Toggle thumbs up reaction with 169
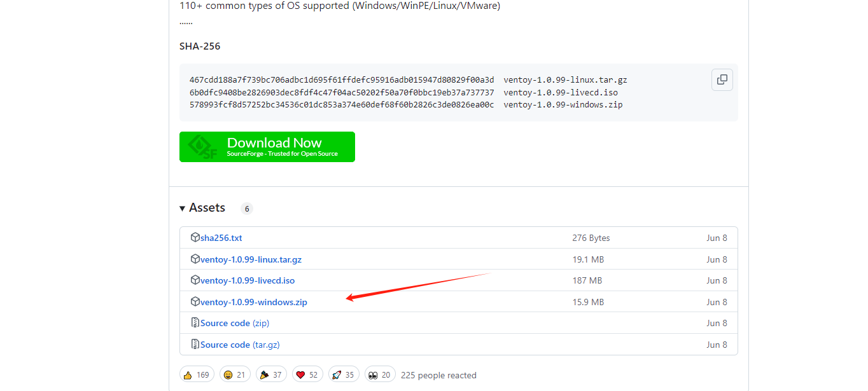 tap(197, 374)
